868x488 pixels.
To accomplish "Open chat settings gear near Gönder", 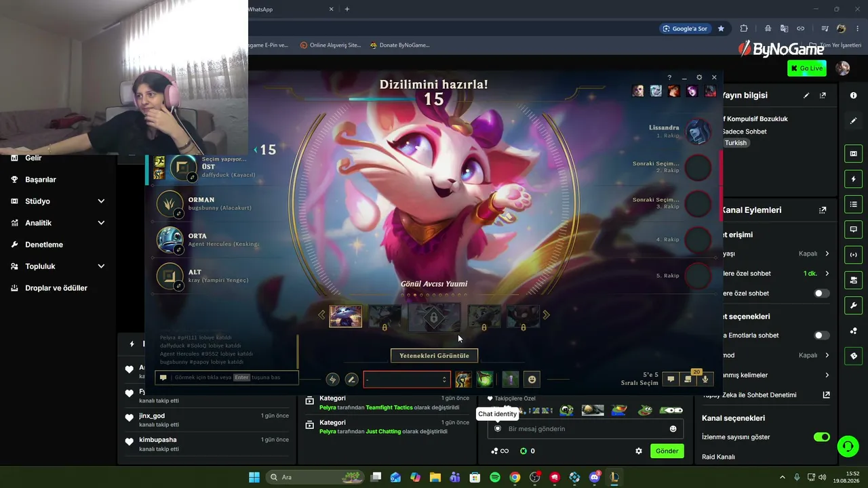I will [x=638, y=451].
